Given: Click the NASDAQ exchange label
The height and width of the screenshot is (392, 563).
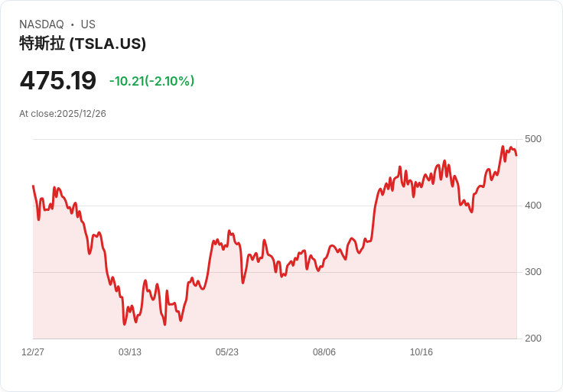Looking at the screenshot, I should coord(41,24).
